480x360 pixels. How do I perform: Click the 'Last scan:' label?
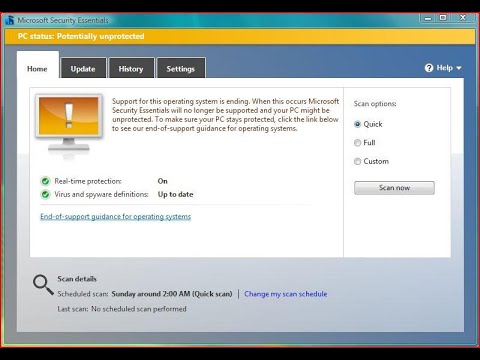73,309
